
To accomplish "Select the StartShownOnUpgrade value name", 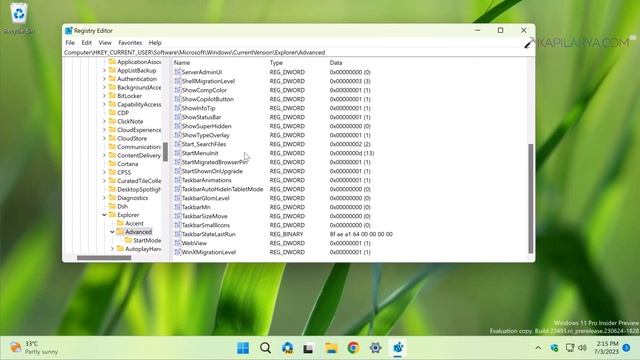I will click(x=212, y=171).
